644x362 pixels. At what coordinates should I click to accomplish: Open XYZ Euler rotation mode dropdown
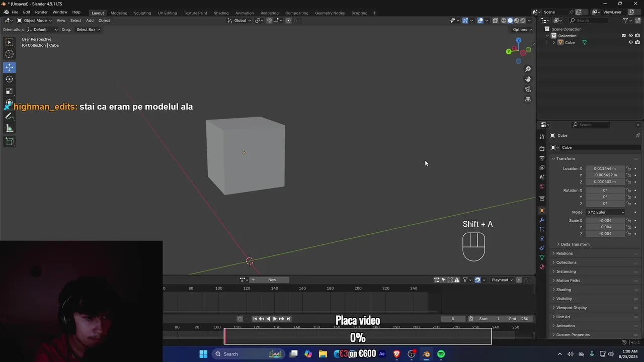point(605,212)
